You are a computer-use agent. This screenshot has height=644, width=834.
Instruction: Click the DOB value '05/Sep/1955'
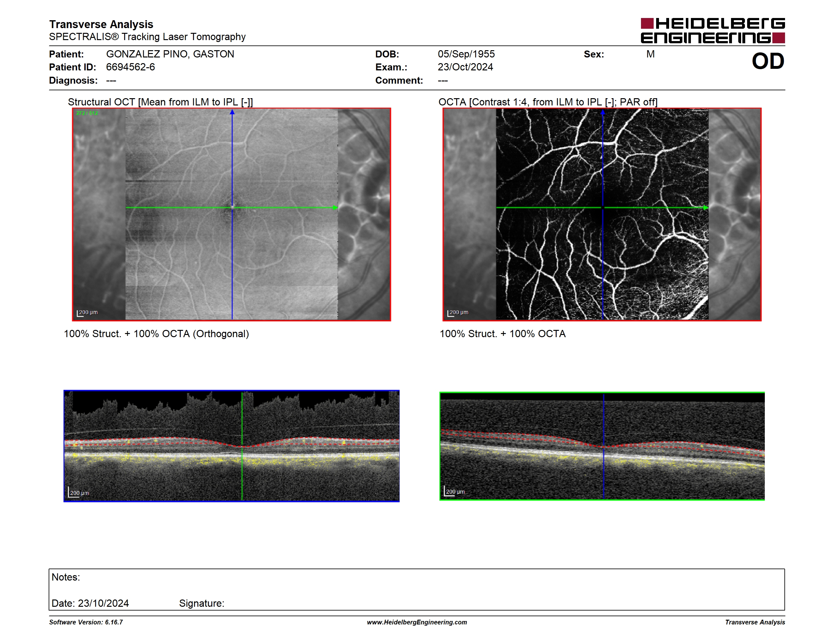coord(466,54)
